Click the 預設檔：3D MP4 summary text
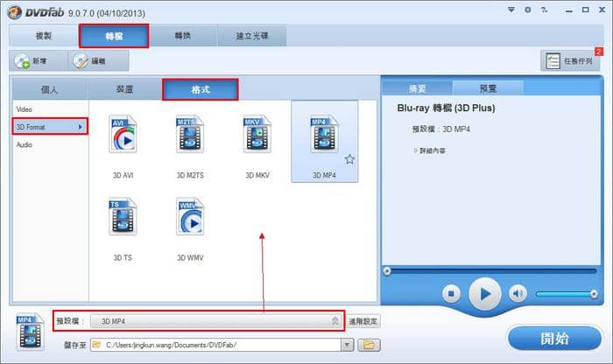This screenshot has height=364, width=613. click(441, 129)
